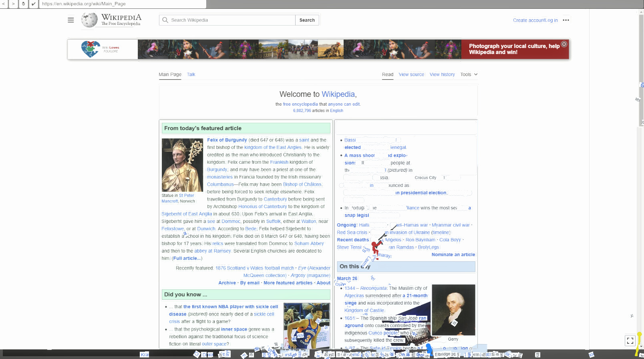The height and width of the screenshot is (359, 644).
Task: Open the Sigeberht of East Anglia link
Action: [187, 214]
